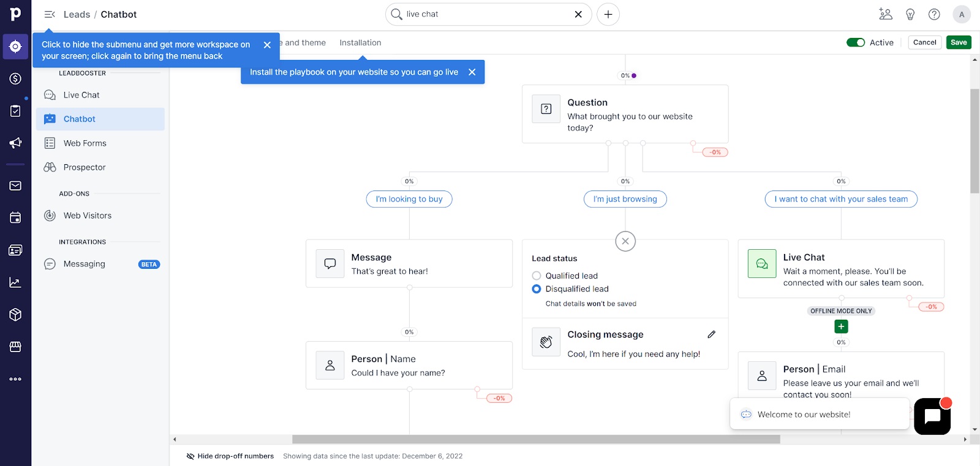Click the edit pencil on Closing message

(x=711, y=334)
